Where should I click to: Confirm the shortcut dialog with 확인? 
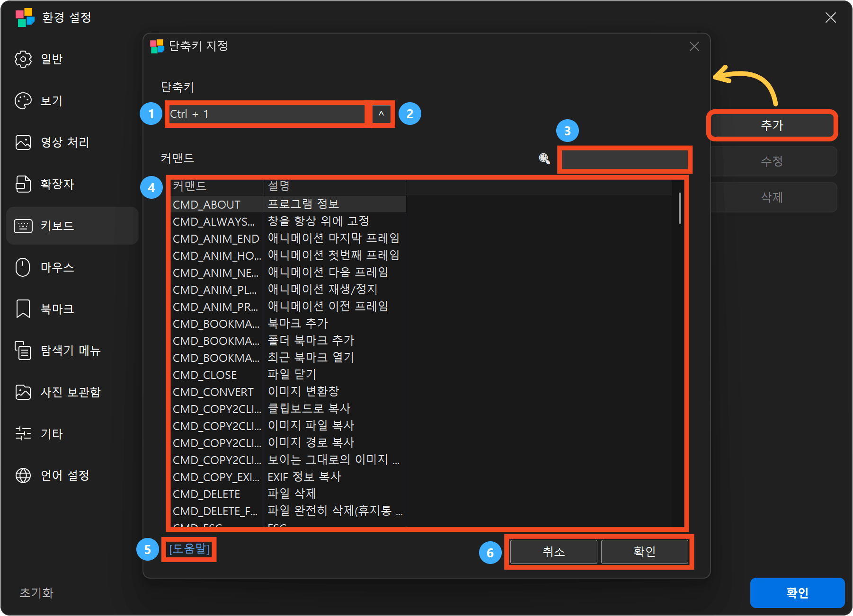pos(644,552)
